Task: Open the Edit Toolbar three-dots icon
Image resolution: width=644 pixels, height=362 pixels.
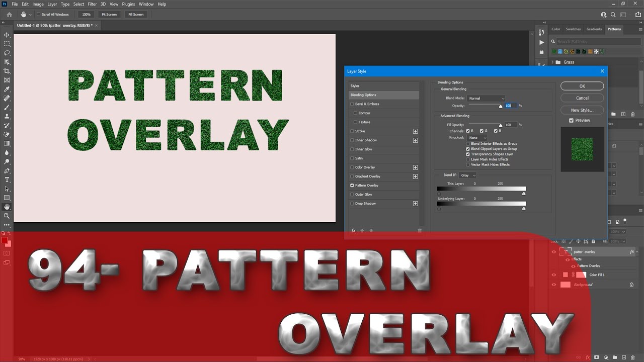Action: point(7,225)
